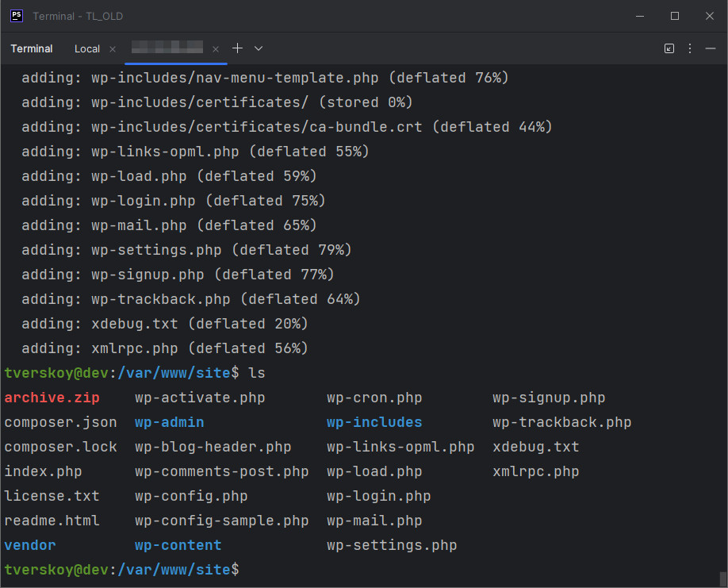Close the Local terminal tab

[113, 48]
